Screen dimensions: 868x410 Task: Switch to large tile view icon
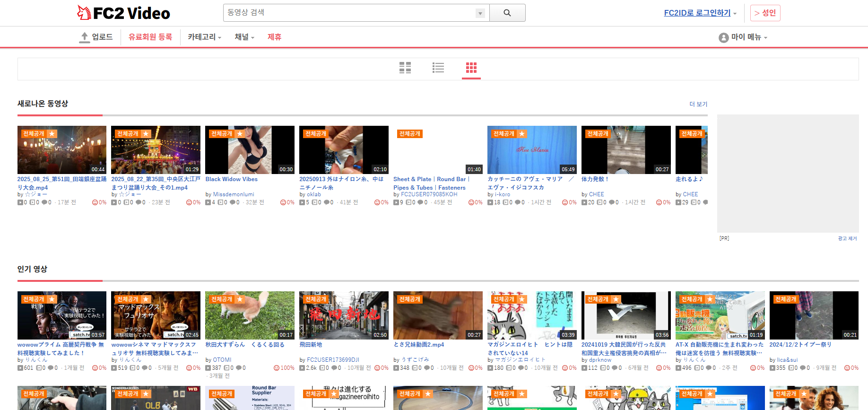[405, 68]
